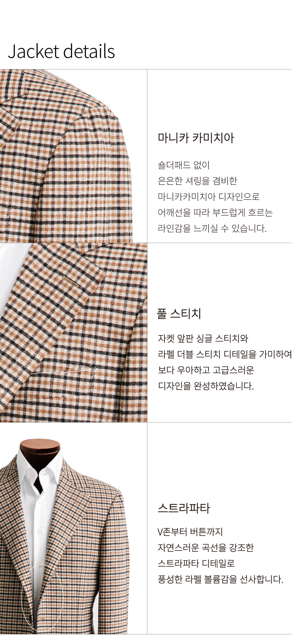Click the 풀 스티치 title
The height and width of the screenshot is (644, 292).
click(x=179, y=314)
